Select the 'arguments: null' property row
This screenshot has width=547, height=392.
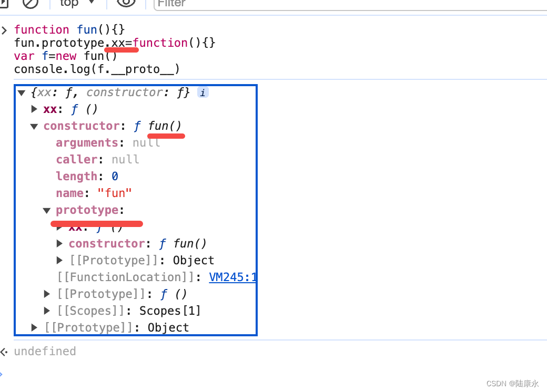tap(108, 143)
